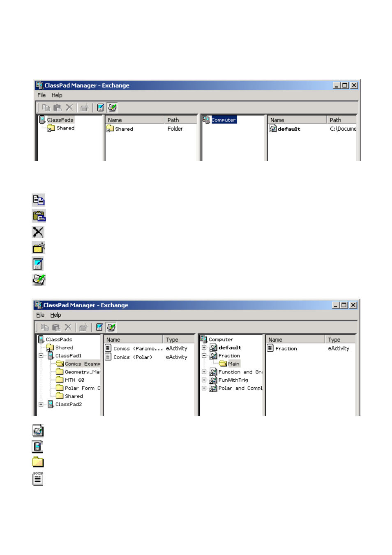Click New Folder toolbar icon in Path-column window
This screenshot has height=555, width=392.
[x=84, y=108]
